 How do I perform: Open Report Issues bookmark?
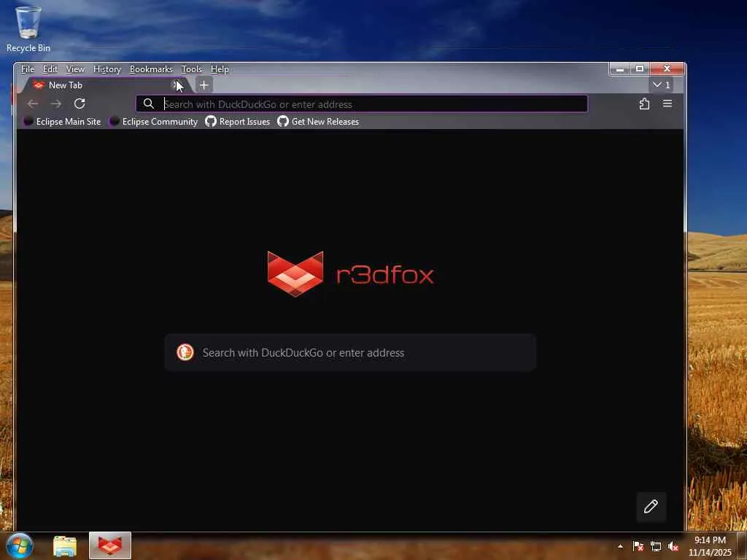pos(237,122)
